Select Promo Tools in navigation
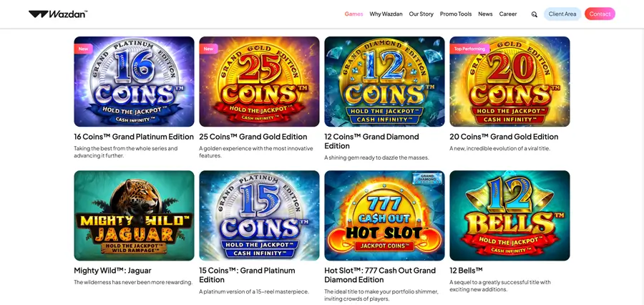 tap(455, 14)
